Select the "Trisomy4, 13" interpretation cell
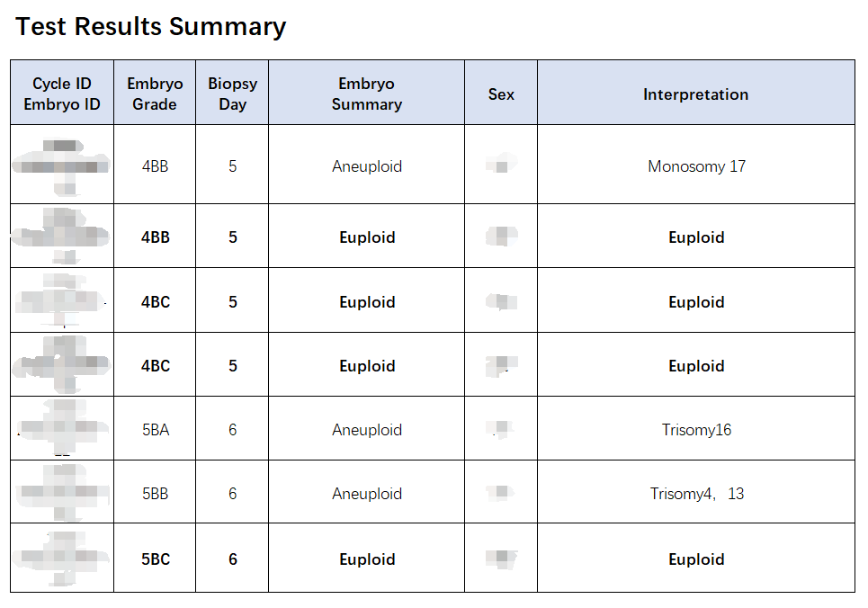The width and height of the screenshot is (868, 608). pyautogui.click(x=696, y=494)
